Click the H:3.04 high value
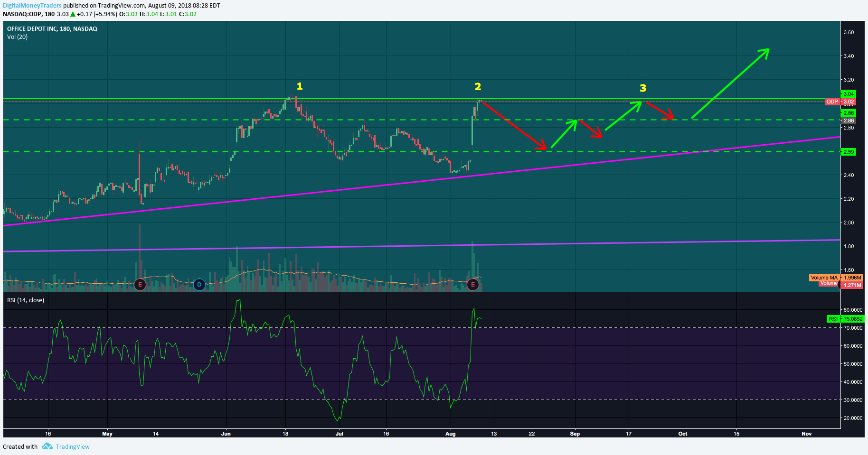Viewport: 868px width, 455px height. pyautogui.click(x=149, y=14)
